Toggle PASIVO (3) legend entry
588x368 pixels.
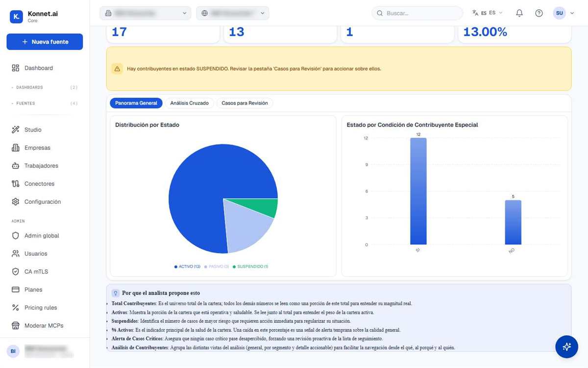tap(216, 266)
